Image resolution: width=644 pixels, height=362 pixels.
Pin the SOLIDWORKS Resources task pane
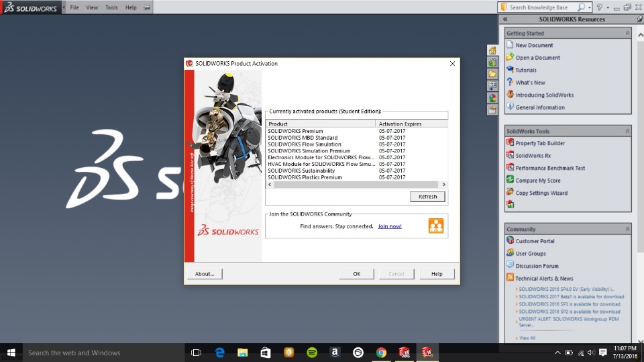click(639, 19)
